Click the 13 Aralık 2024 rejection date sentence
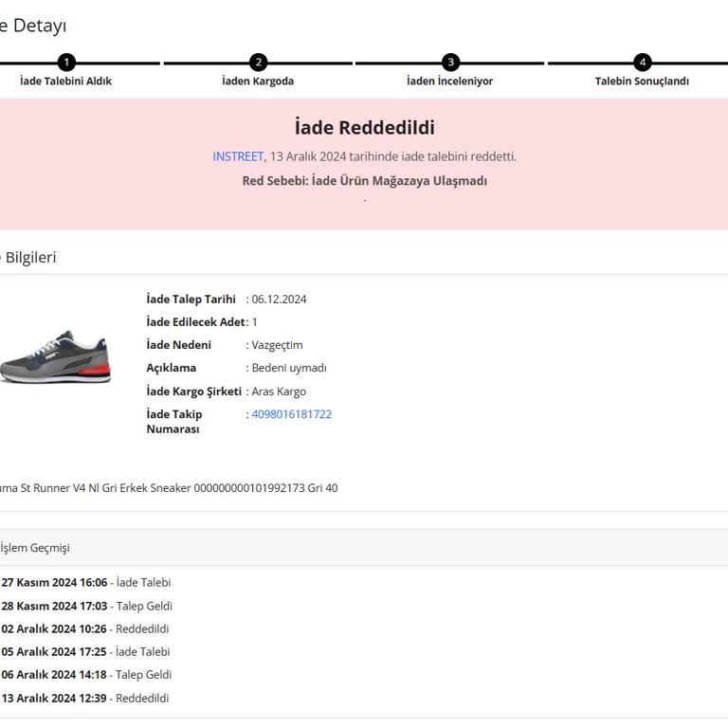 coord(364,156)
